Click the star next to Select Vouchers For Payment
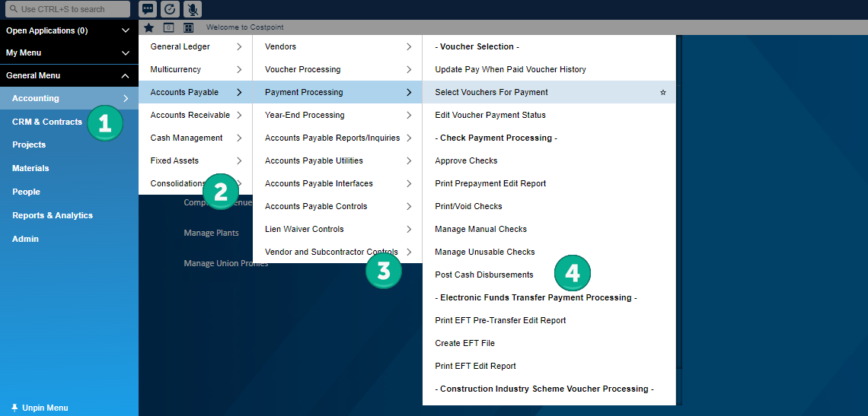The height and width of the screenshot is (416, 868). click(662, 92)
